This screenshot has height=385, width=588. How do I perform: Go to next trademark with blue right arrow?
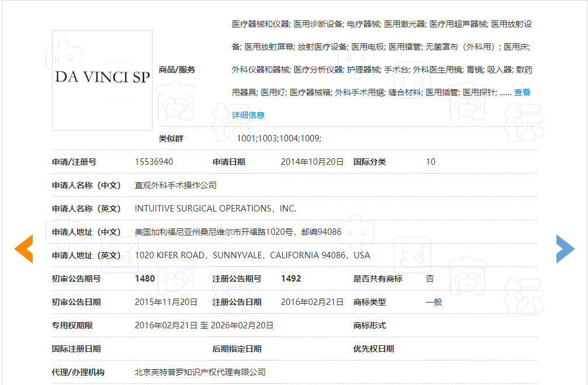point(565,248)
